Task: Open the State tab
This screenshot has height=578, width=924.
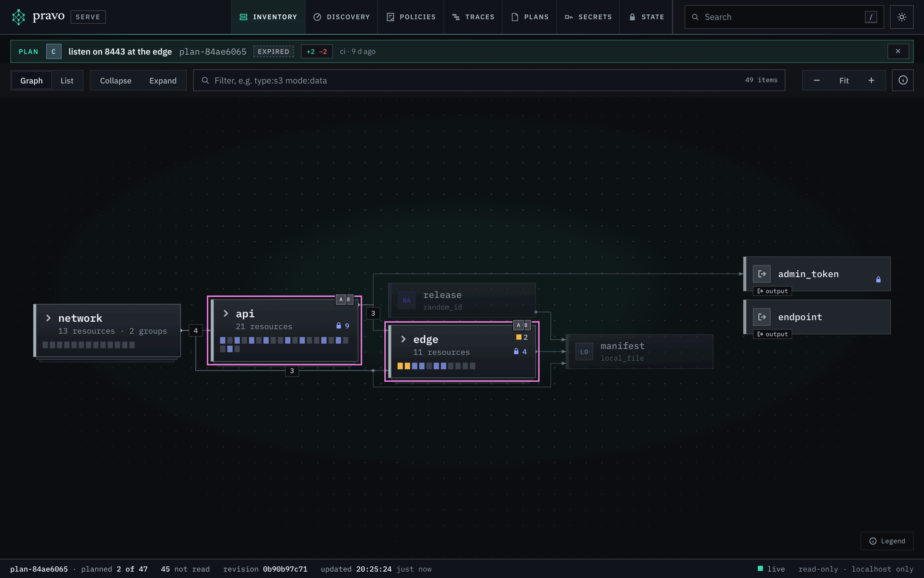Action: tap(646, 17)
